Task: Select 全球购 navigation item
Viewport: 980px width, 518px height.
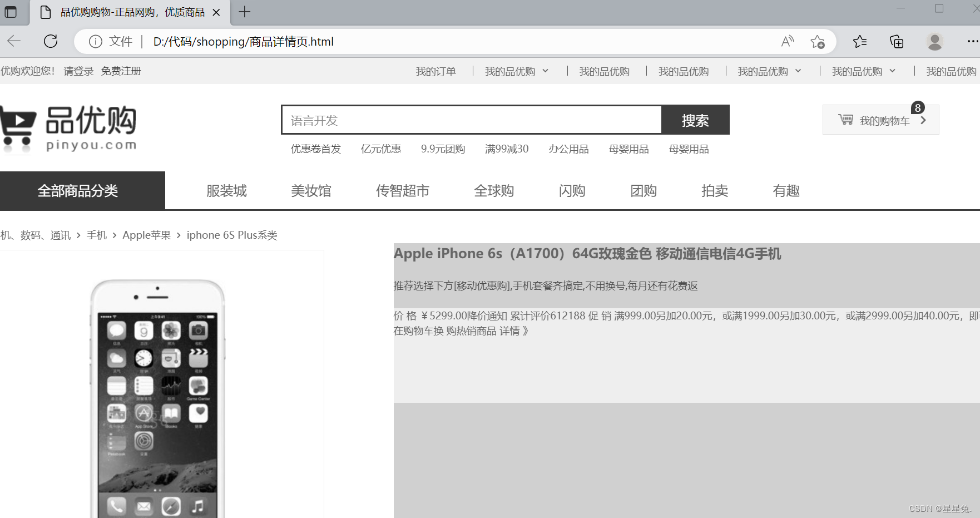Action: [x=494, y=191]
